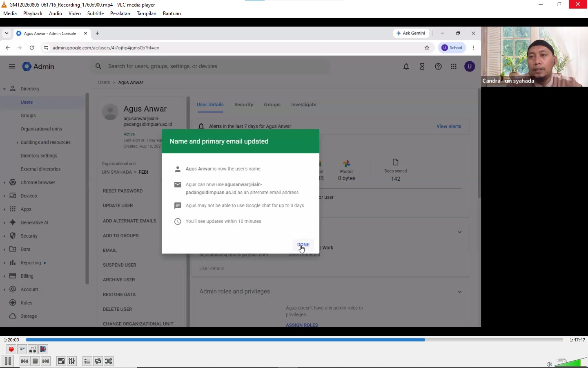The height and width of the screenshot is (368, 588).
Task: Open the Subtitle menu
Action: pyautogui.click(x=96, y=13)
